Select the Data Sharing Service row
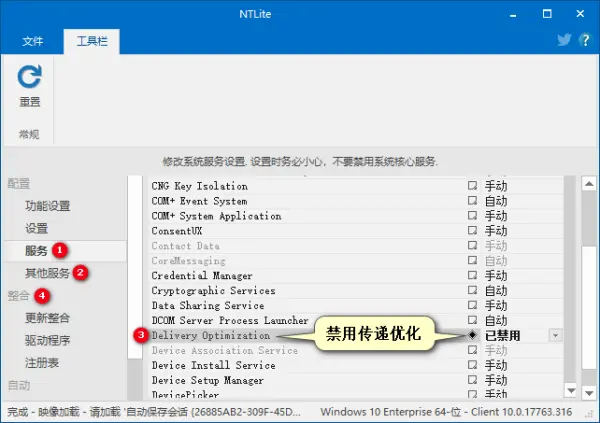Screen dimensions: 600x423 [356, 305]
